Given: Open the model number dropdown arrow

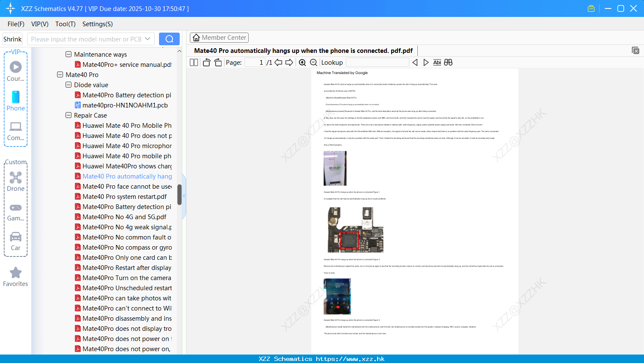Looking at the screenshot, I should click(x=148, y=39).
